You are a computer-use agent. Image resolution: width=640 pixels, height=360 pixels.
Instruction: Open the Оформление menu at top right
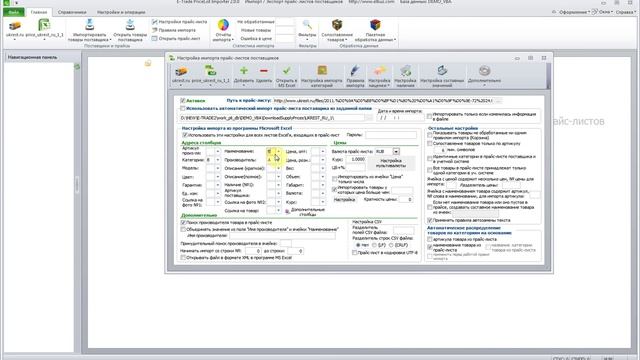coord(574,12)
